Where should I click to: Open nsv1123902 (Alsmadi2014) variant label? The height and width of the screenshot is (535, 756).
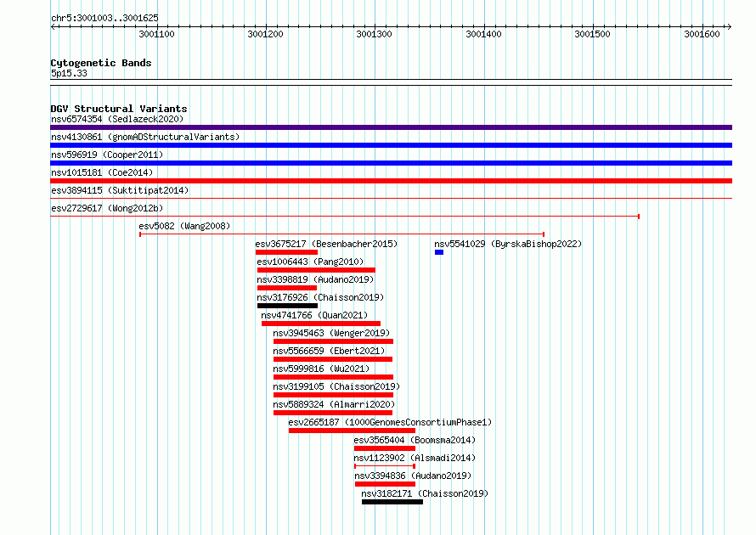[415, 458]
